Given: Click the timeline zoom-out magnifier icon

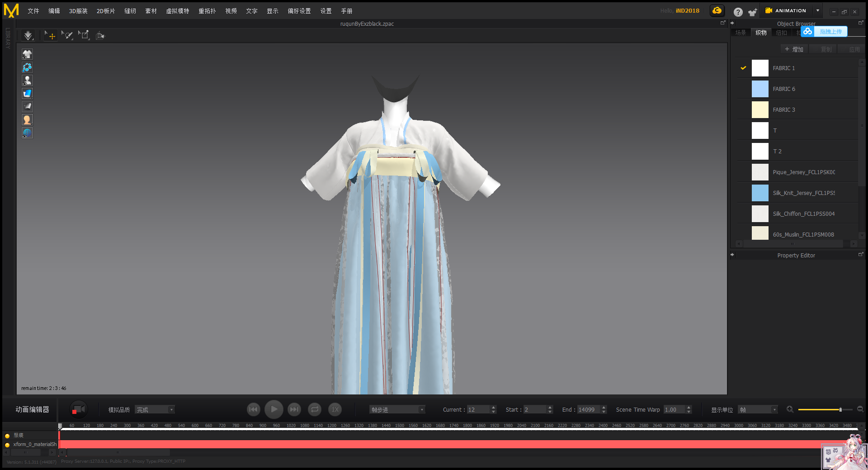Looking at the screenshot, I should [860, 409].
